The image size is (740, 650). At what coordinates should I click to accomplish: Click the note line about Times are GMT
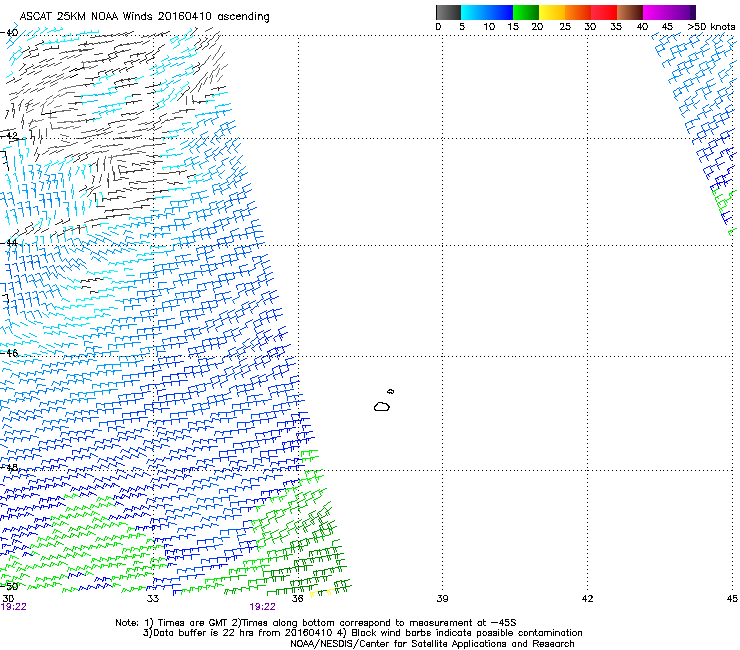[316, 623]
